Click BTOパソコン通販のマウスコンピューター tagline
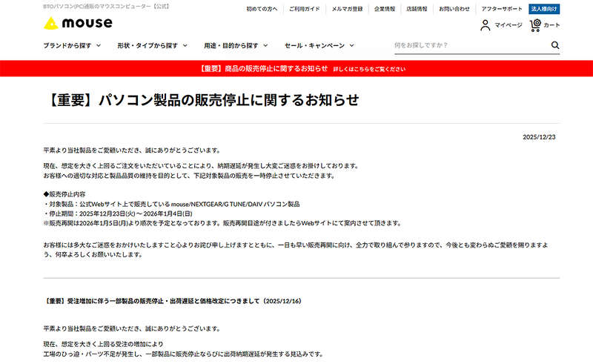 pos(107,7)
